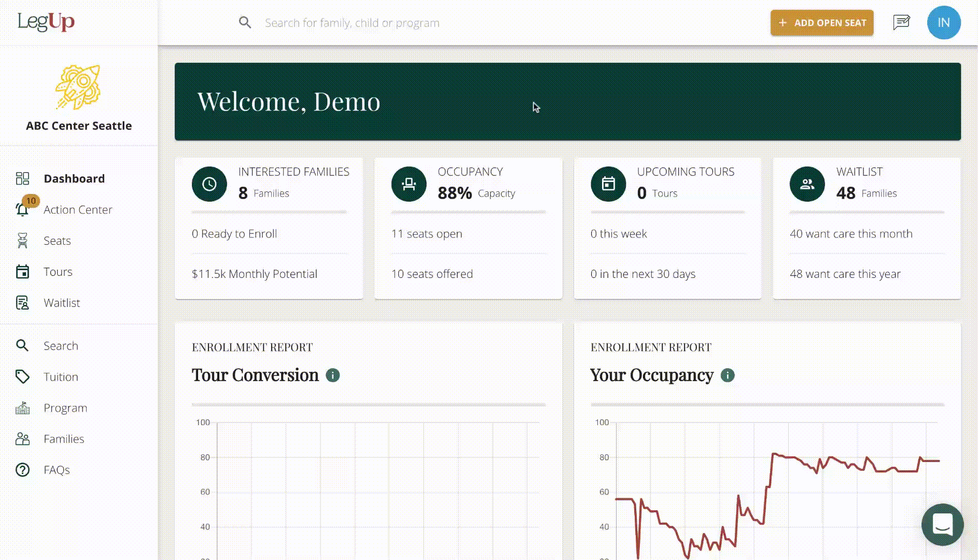This screenshot has height=560, width=978.
Task: Click '0 this week' text
Action: point(619,234)
